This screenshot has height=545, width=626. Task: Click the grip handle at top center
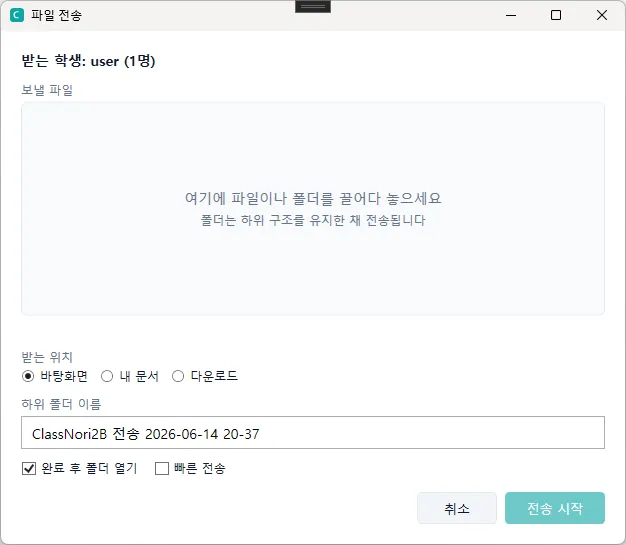click(313, 6)
